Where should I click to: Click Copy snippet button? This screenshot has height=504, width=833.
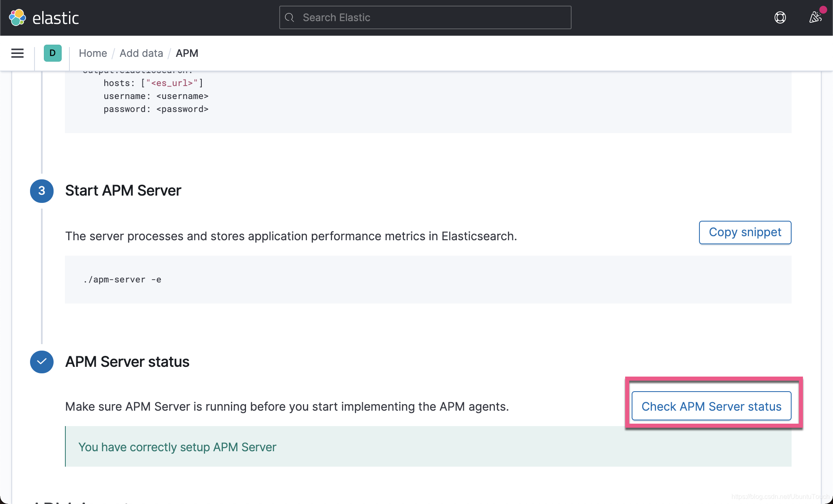tap(745, 232)
